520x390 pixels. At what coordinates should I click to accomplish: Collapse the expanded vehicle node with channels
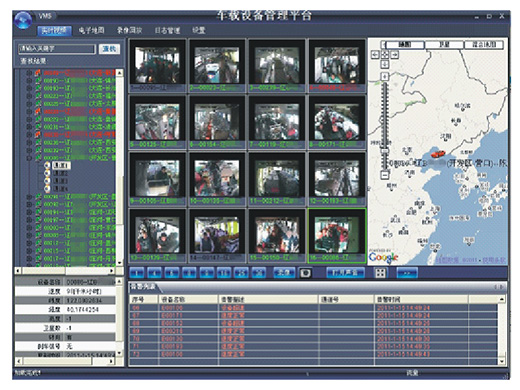pos(30,158)
